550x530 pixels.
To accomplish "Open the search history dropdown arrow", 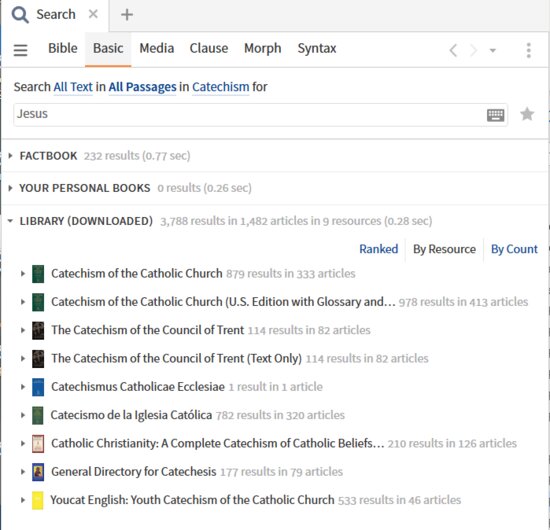I will (493, 51).
